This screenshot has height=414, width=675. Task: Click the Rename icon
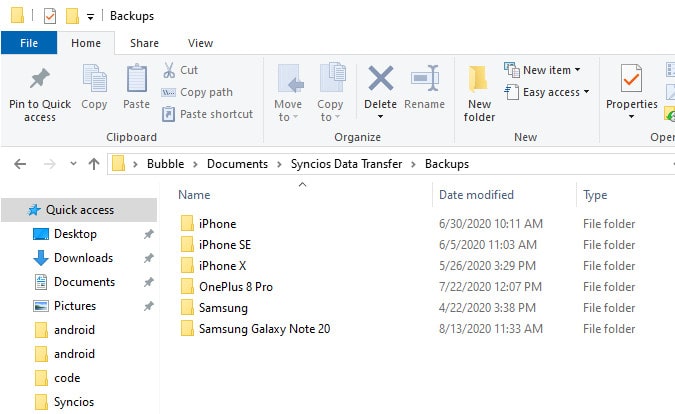[x=425, y=78]
